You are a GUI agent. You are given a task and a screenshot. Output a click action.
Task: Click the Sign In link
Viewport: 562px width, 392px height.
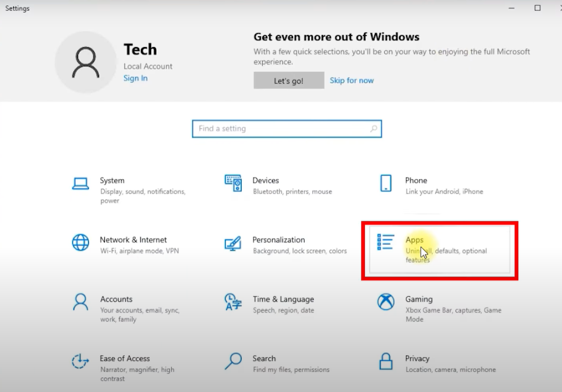[x=135, y=78]
